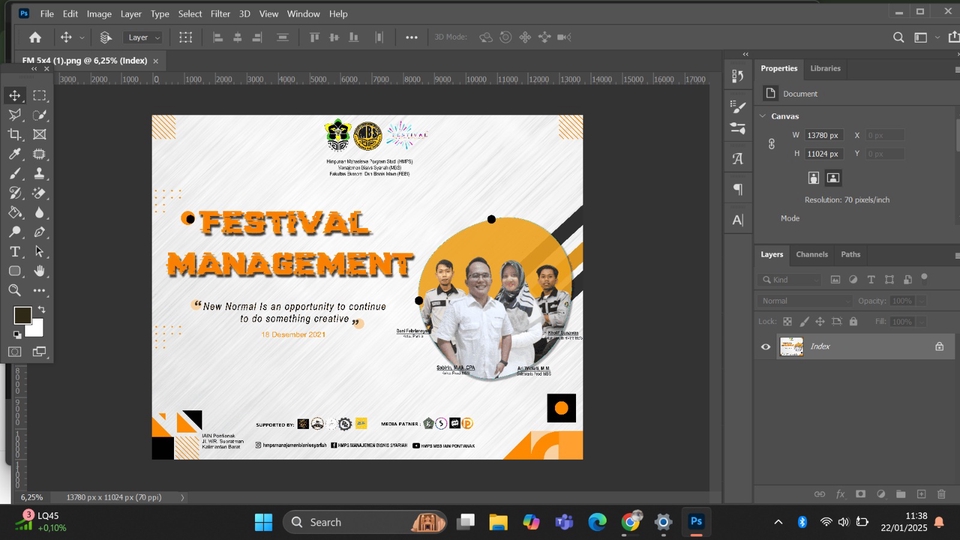This screenshot has width=960, height=540.
Task: Select the Rectangular Marquee tool
Action: (x=39, y=95)
